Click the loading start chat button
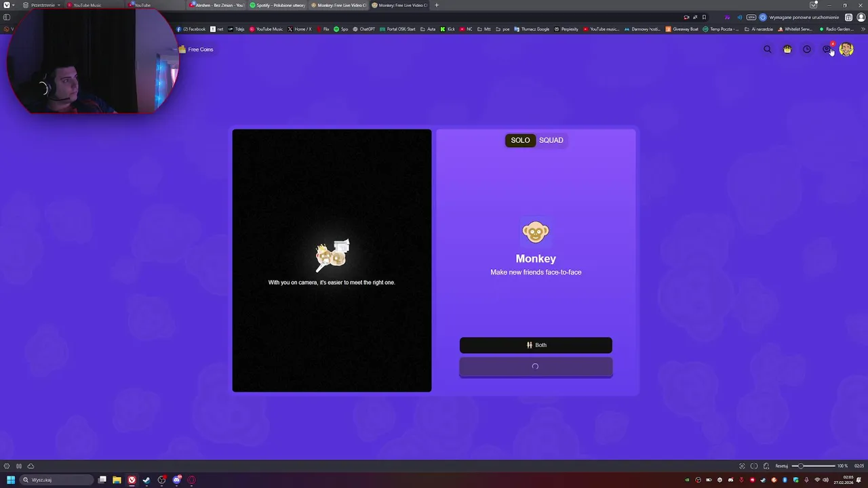Viewport: 868px width, 488px height. point(536,367)
